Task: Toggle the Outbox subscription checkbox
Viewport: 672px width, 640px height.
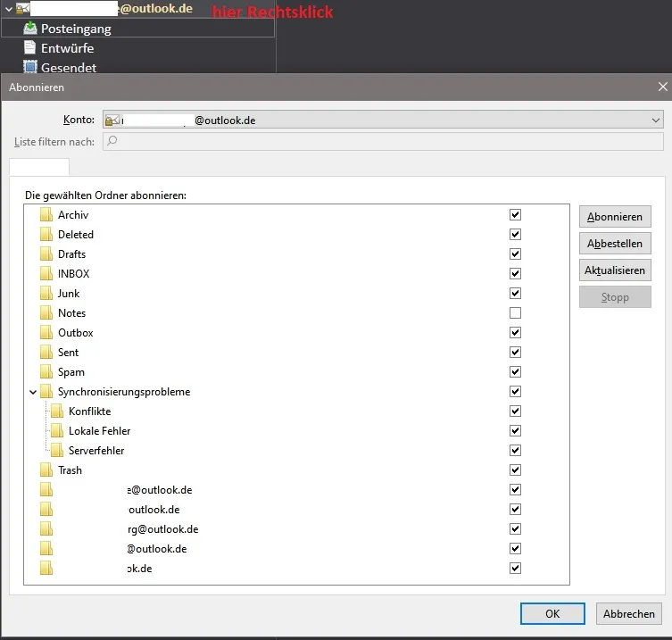Action: tap(515, 333)
